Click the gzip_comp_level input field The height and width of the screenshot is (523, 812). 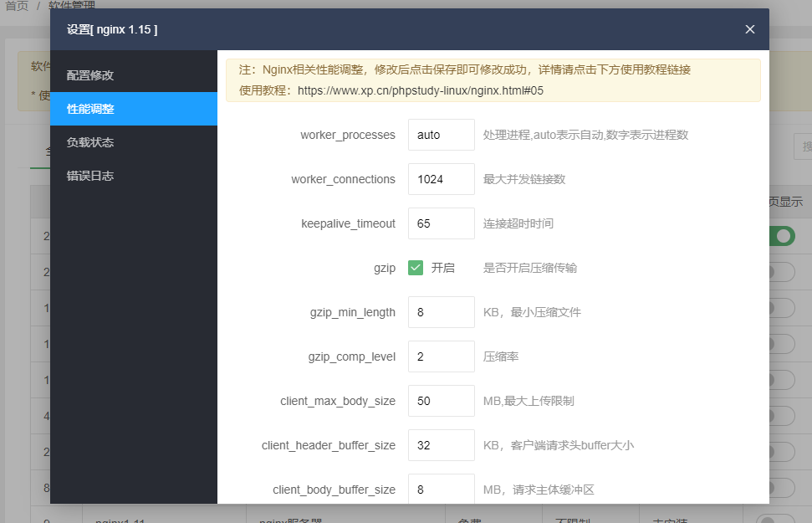click(x=441, y=356)
